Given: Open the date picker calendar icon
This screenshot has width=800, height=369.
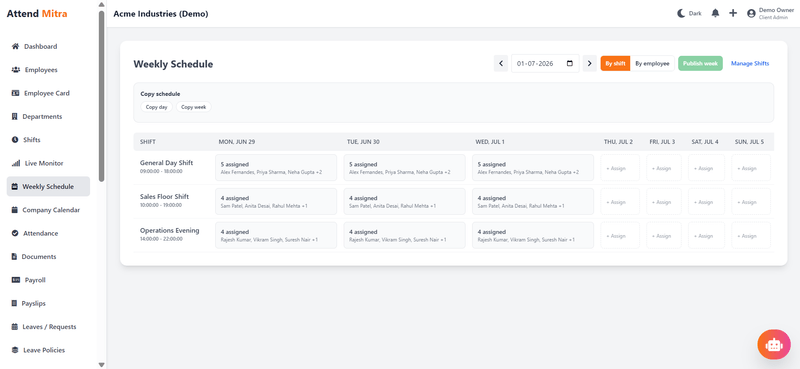Looking at the screenshot, I should 570,64.
